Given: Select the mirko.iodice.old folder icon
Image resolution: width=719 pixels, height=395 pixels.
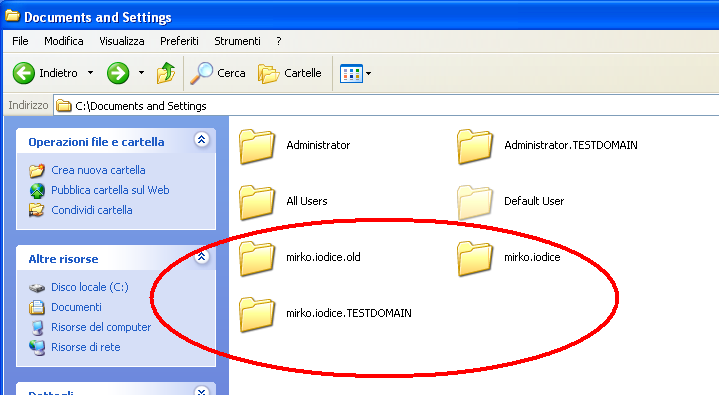Looking at the screenshot, I should coord(257,258).
